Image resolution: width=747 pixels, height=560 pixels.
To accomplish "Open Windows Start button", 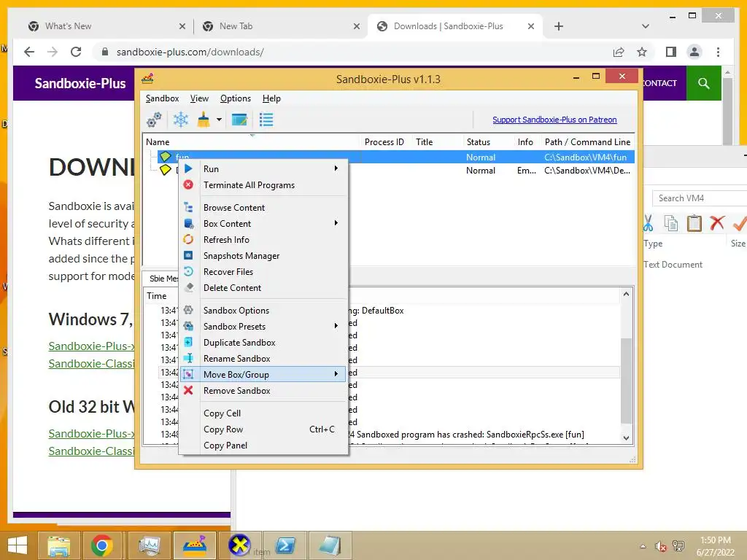I will 18,545.
